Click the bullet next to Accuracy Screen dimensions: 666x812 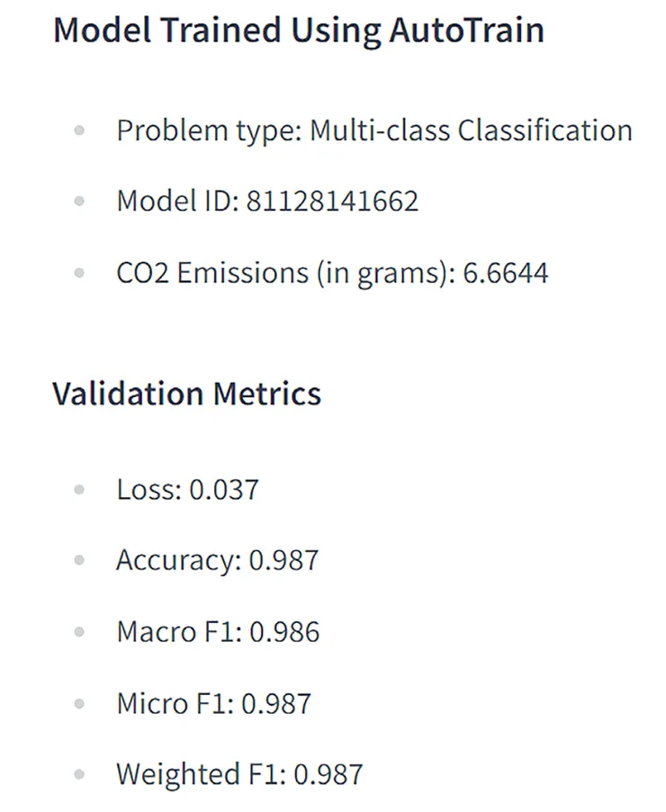click(x=79, y=561)
